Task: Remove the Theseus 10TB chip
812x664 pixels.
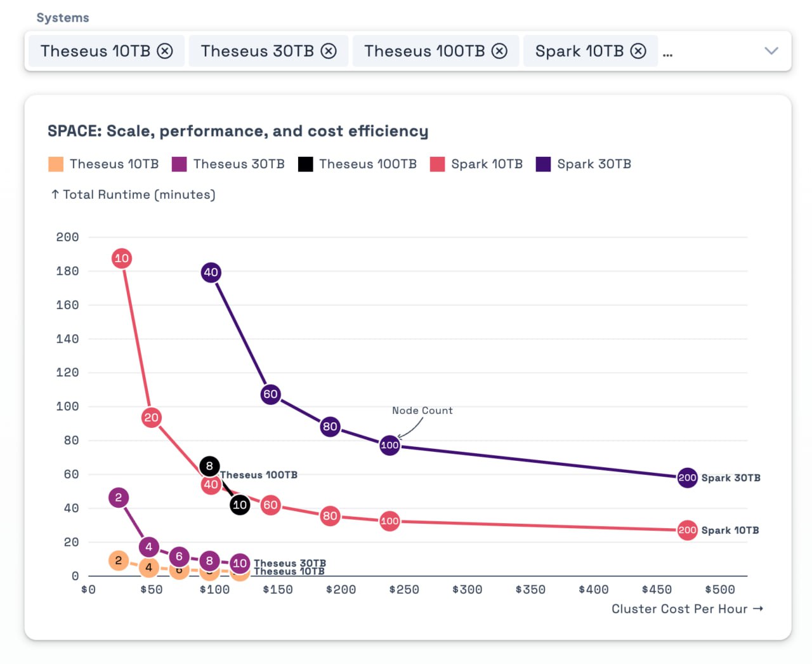Action: pyautogui.click(x=165, y=51)
